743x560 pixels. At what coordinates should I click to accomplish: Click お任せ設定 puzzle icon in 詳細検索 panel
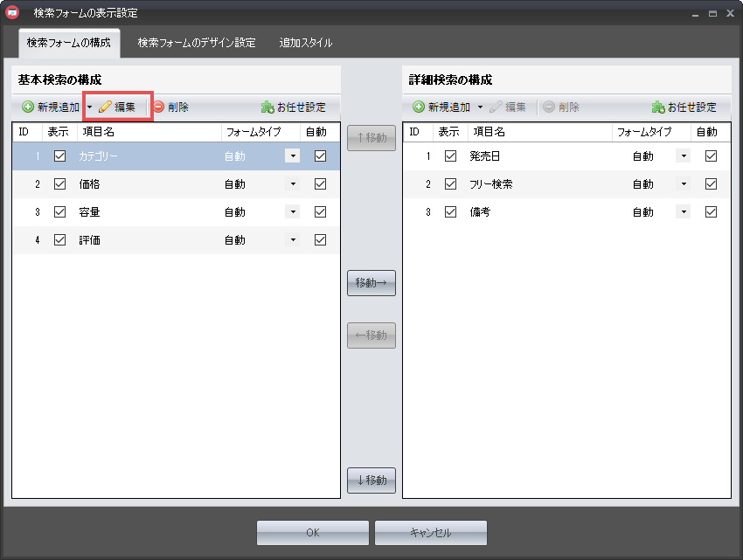658,107
